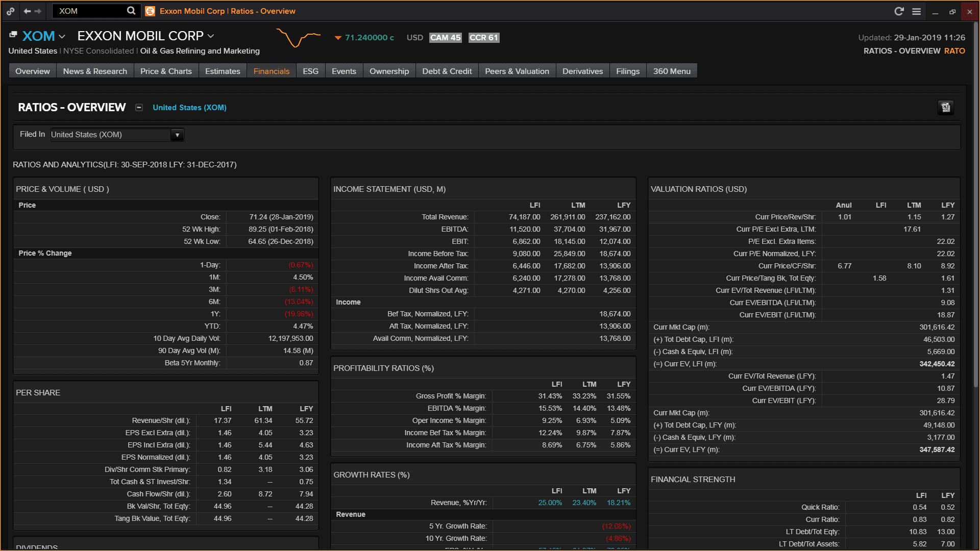Click the XOM stock ticker input field
This screenshot has height=551, width=980.
click(x=87, y=11)
